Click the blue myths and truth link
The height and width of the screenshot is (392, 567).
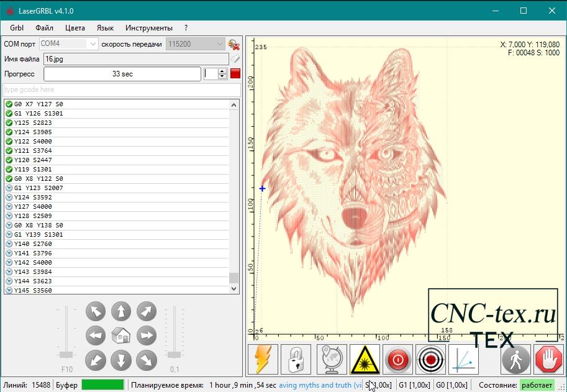point(320,385)
